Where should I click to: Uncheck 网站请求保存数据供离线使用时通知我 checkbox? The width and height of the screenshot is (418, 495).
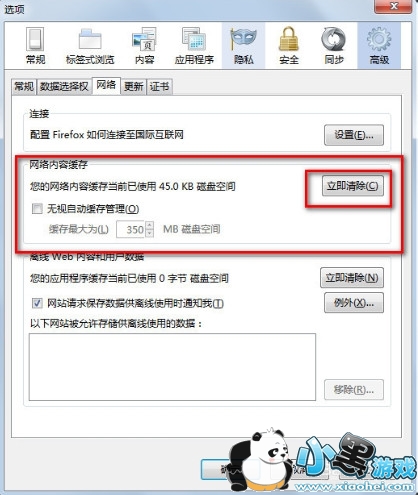tap(37, 303)
